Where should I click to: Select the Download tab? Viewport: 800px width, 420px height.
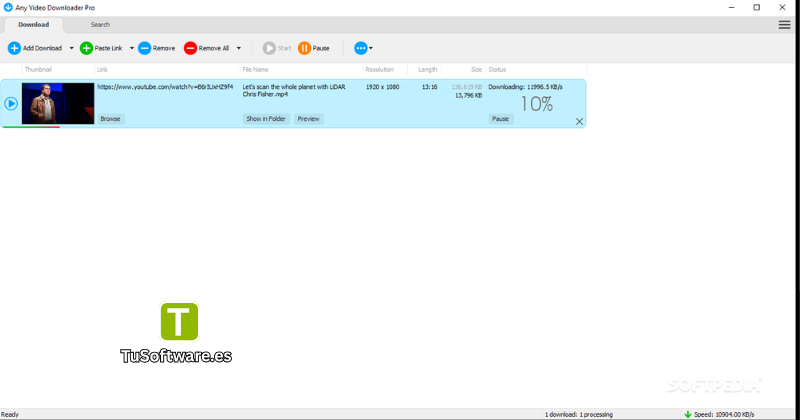(34, 24)
